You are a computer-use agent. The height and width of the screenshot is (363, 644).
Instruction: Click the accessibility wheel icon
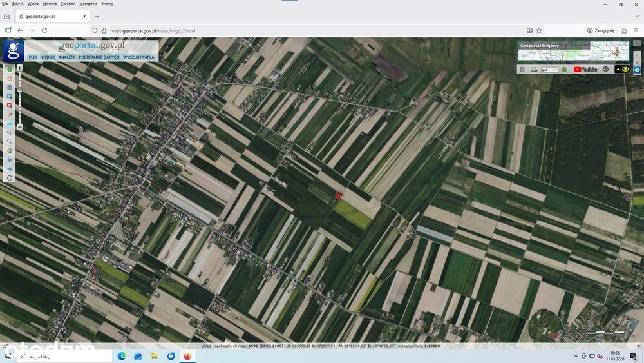click(605, 69)
